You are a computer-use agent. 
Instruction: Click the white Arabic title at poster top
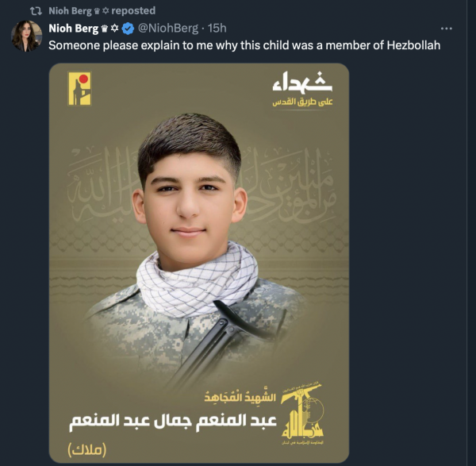tap(302, 82)
